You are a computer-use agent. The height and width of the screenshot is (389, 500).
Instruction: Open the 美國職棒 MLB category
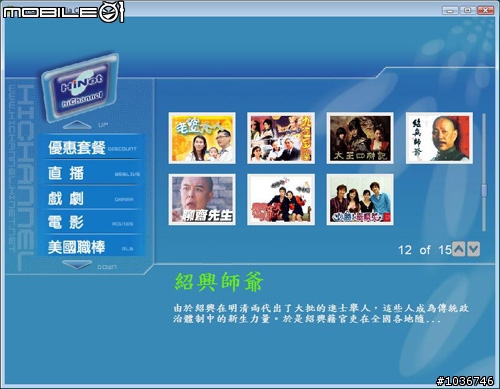click(x=92, y=247)
